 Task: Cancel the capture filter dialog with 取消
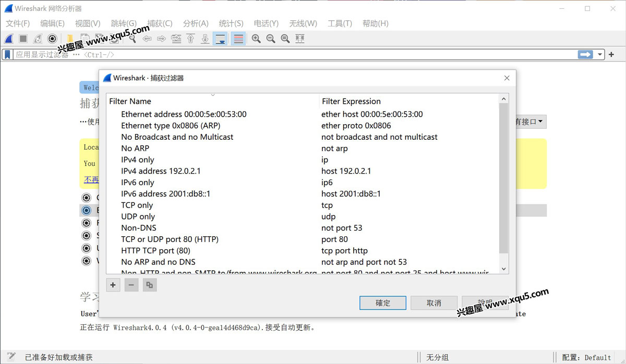click(x=434, y=303)
